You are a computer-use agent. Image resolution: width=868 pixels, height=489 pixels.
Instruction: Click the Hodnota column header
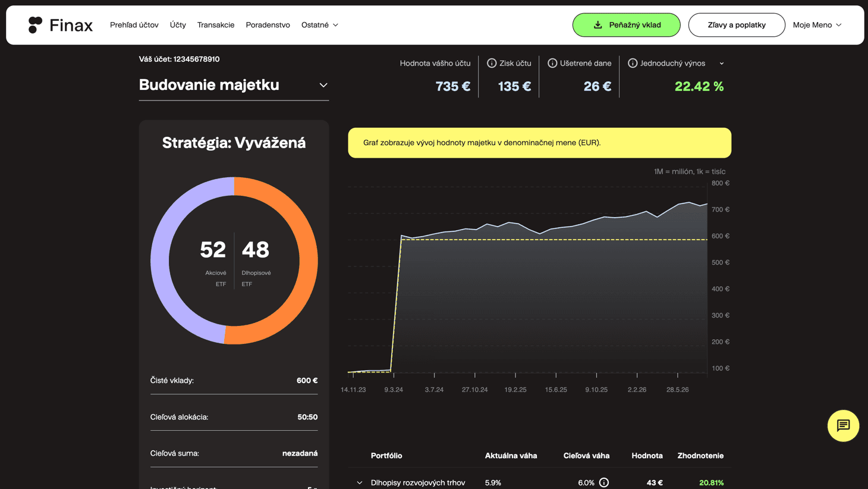pos(647,456)
